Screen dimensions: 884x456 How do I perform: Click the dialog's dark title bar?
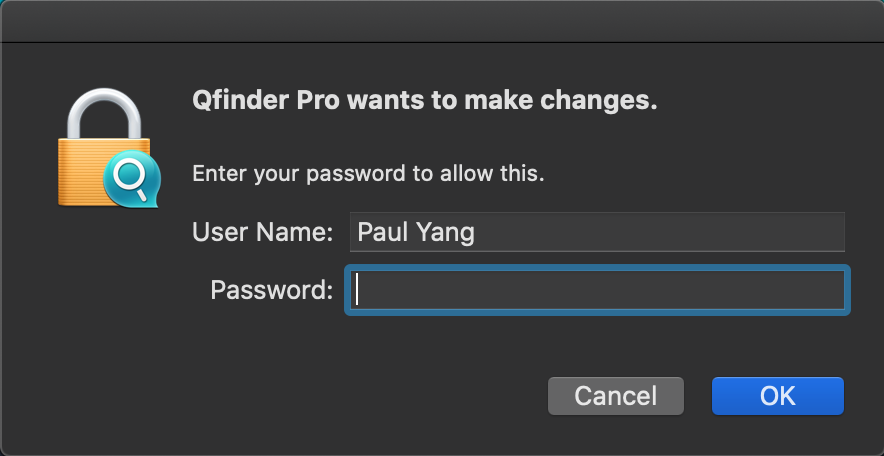pyautogui.click(x=442, y=21)
